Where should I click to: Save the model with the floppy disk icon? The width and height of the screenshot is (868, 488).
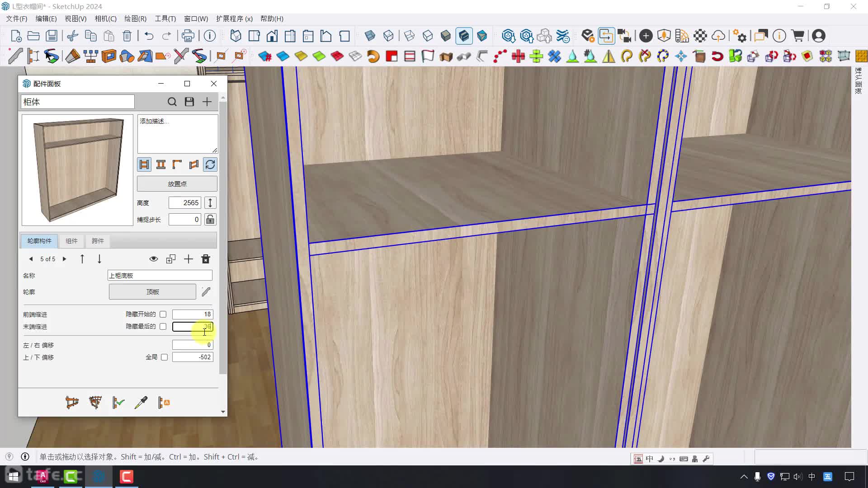(x=52, y=36)
